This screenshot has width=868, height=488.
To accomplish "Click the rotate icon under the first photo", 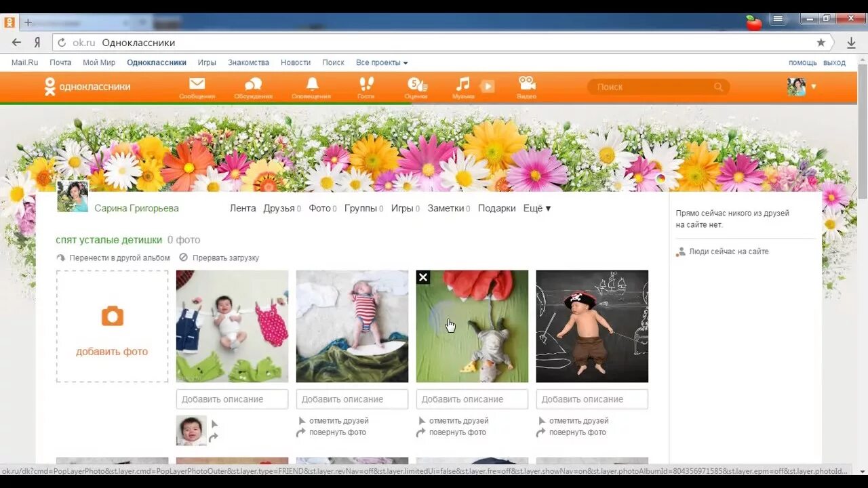I will pos(214,438).
